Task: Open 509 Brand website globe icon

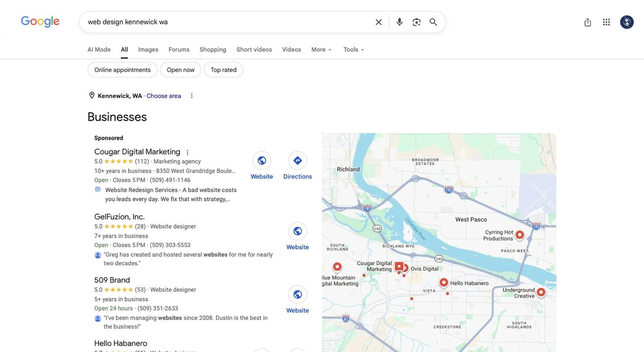Action: pyautogui.click(x=297, y=294)
